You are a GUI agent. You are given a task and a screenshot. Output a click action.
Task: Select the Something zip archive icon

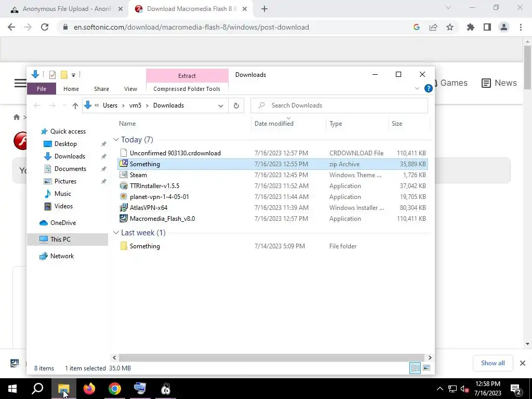[124, 164]
